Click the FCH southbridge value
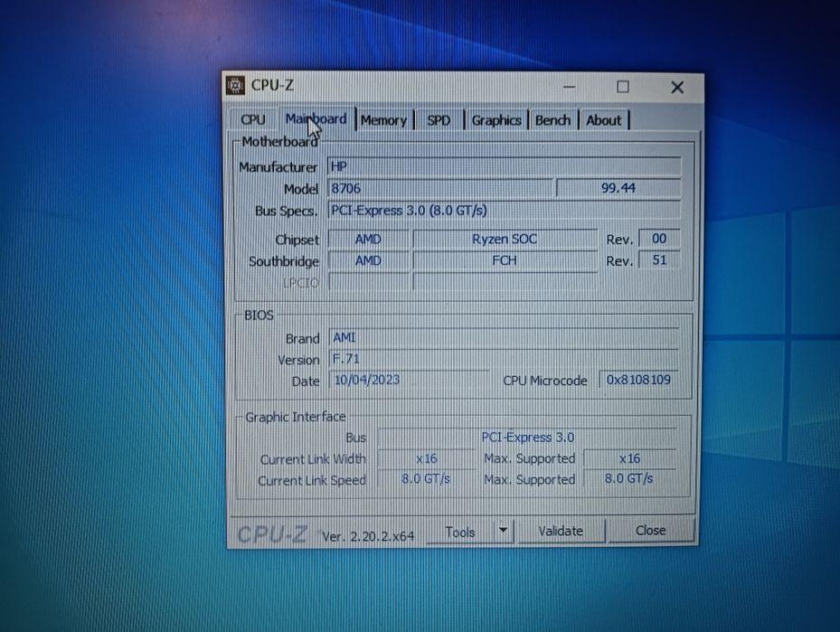Screen dimensions: 840x632 pos(505,260)
